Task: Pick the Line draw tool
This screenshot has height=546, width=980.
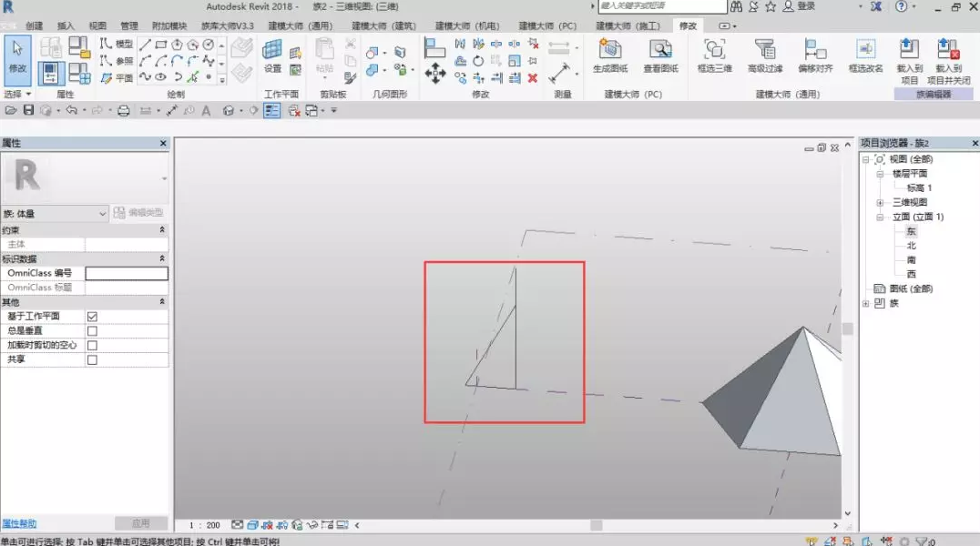Action: click(145, 45)
